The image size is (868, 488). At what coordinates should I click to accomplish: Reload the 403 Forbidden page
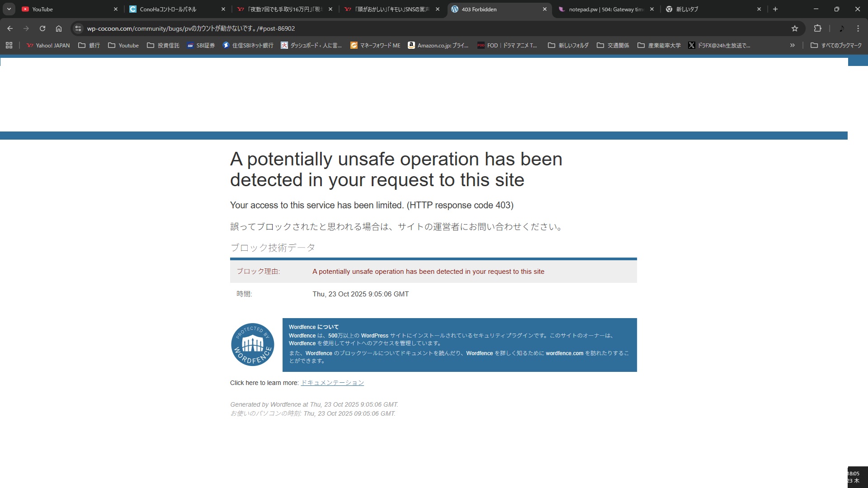click(x=42, y=28)
